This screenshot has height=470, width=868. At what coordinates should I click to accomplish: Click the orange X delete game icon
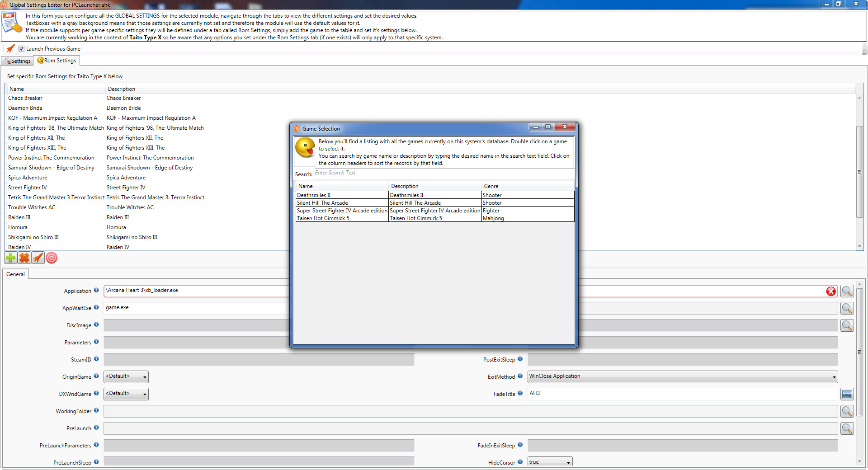point(24,258)
